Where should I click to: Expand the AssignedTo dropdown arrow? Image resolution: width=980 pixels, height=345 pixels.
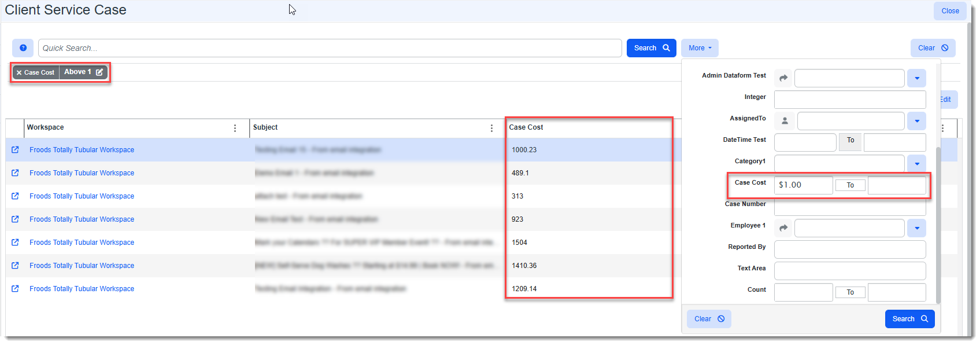(916, 121)
